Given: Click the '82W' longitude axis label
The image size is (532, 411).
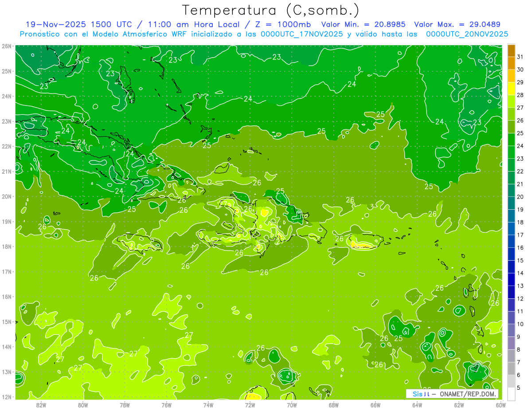Looking at the screenshot, I should tap(41, 405).
